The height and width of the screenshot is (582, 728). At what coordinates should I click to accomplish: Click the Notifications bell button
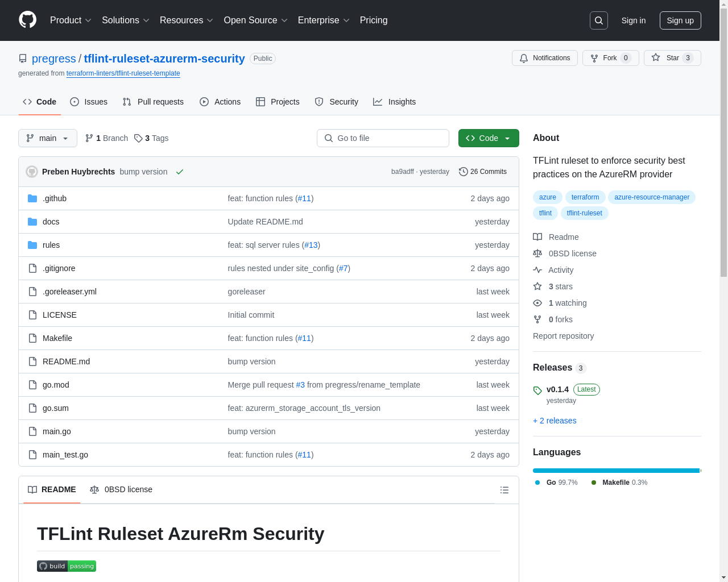(x=545, y=58)
